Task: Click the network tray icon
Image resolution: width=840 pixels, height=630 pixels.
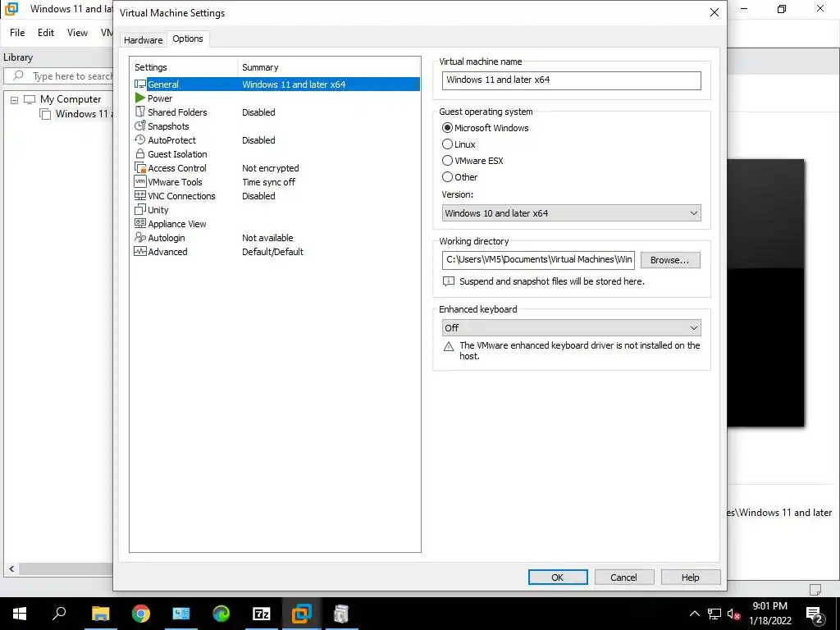Action: 714,614
